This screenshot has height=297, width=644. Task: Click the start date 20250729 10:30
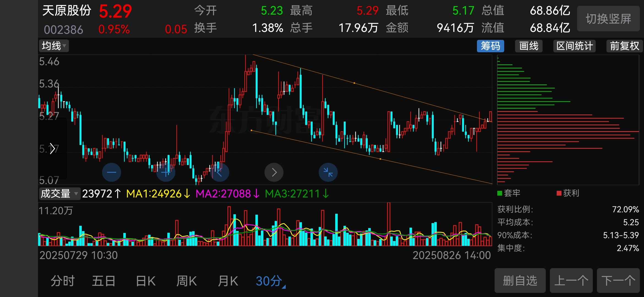click(78, 255)
